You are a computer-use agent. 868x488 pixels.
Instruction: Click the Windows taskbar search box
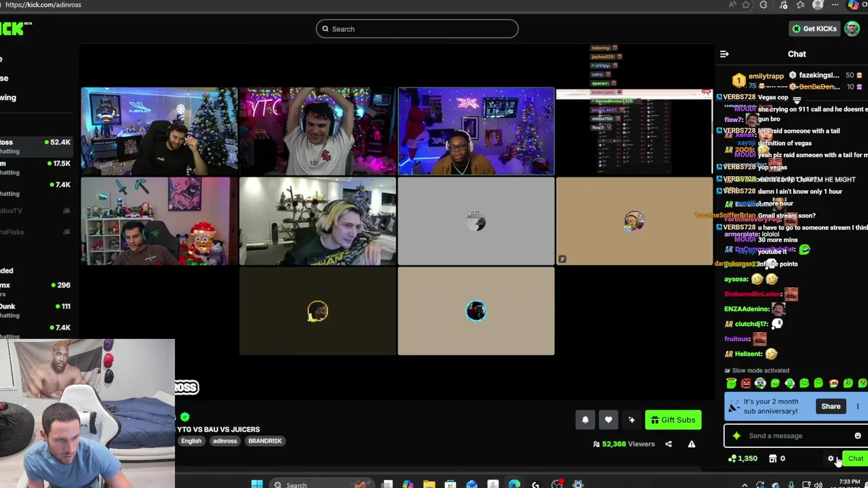(x=322, y=484)
